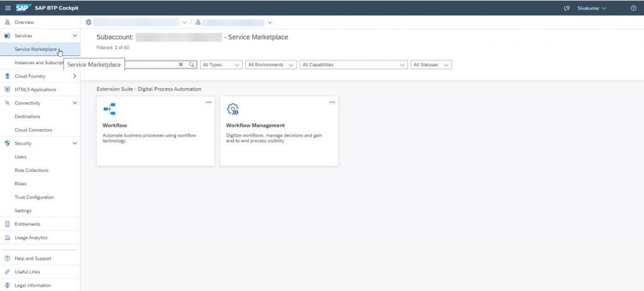Image resolution: width=644 pixels, height=291 pixels.
Task: Open the All Capabilities dropdown
Action: pos(353,65)
